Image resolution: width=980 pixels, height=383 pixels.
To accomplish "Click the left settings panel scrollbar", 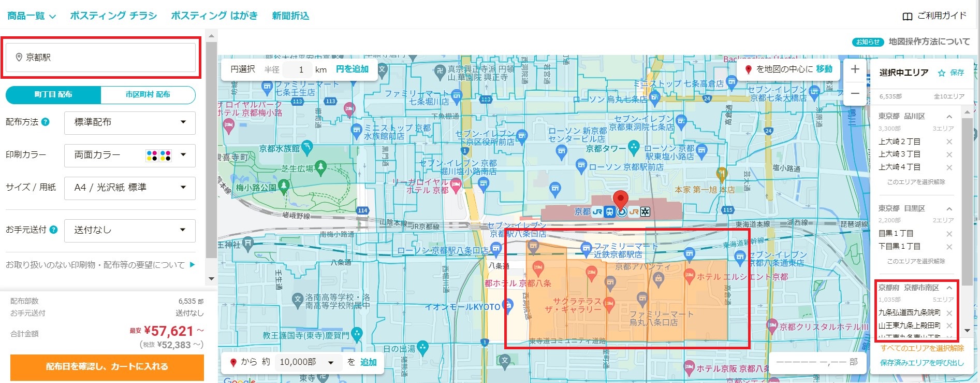I will point(211,150).
